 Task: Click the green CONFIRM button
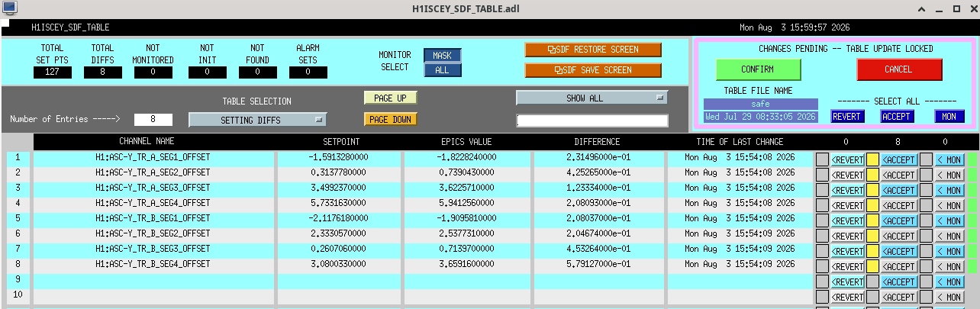(x=758, y=69)
